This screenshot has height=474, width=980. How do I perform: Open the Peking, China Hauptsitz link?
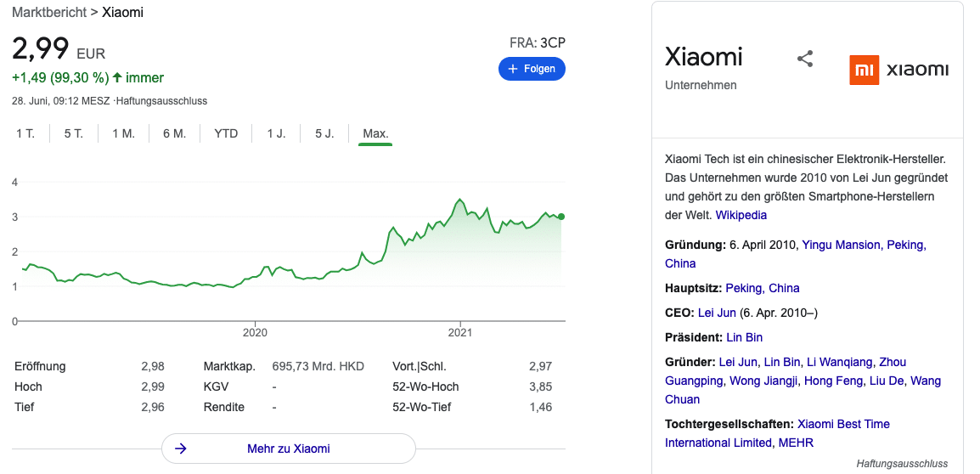pyautogui.click(x=763, y=288)
